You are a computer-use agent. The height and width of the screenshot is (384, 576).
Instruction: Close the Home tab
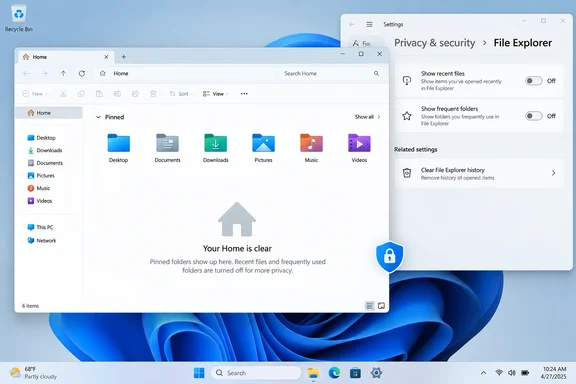[106, 57]
